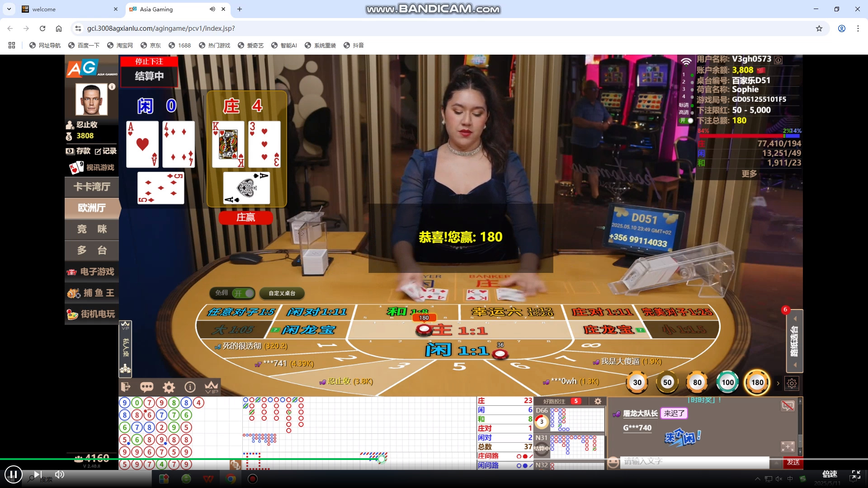
Task: Open chip settings gear beside chips
Action: pos(792,383)
